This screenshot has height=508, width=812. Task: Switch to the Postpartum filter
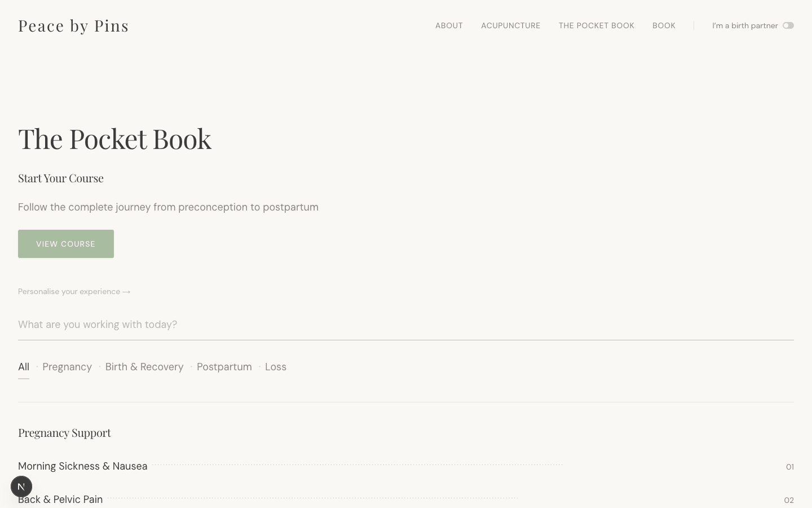tap(224, 367)
